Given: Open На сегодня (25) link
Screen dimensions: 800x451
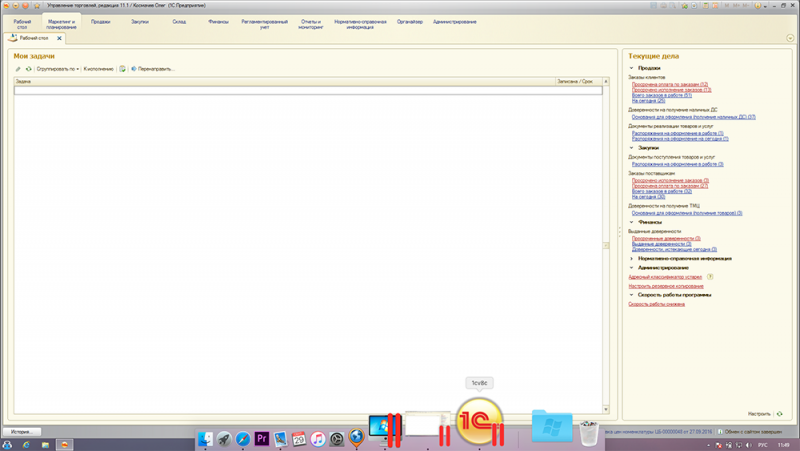Looking at the screenshot, I should tap(648, 101).
